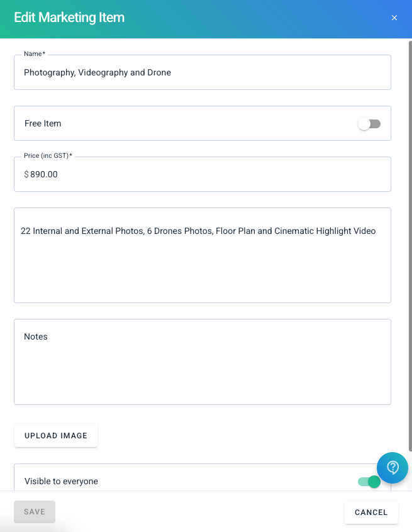Click the Name* field label
Image resolution: width=412 pixels, height=532 pixels.
34,53
